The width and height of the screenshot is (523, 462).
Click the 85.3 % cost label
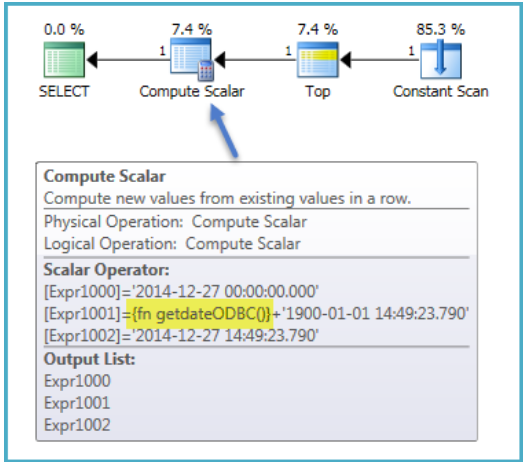[x=440, y=29]
